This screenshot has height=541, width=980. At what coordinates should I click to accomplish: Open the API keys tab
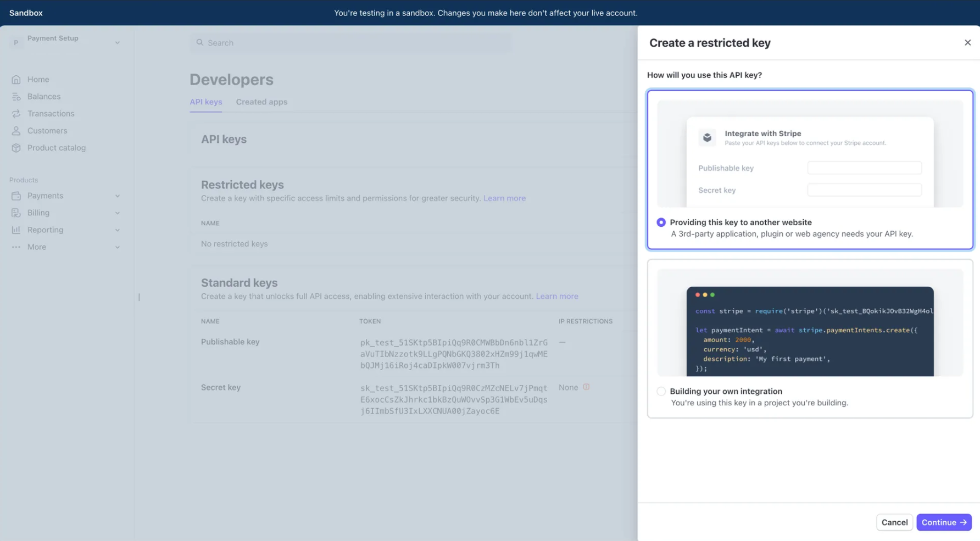(x=205, y=102)
